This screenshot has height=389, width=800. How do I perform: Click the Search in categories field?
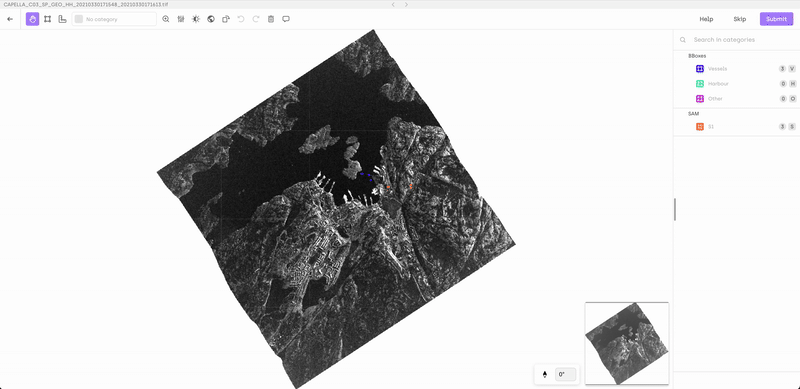point(736,39)
